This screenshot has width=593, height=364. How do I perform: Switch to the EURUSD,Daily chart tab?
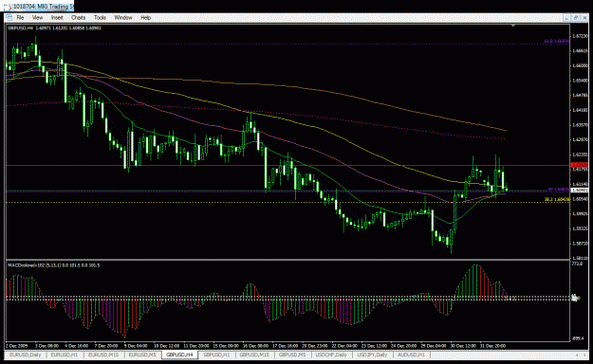click(x=25, y=355)
